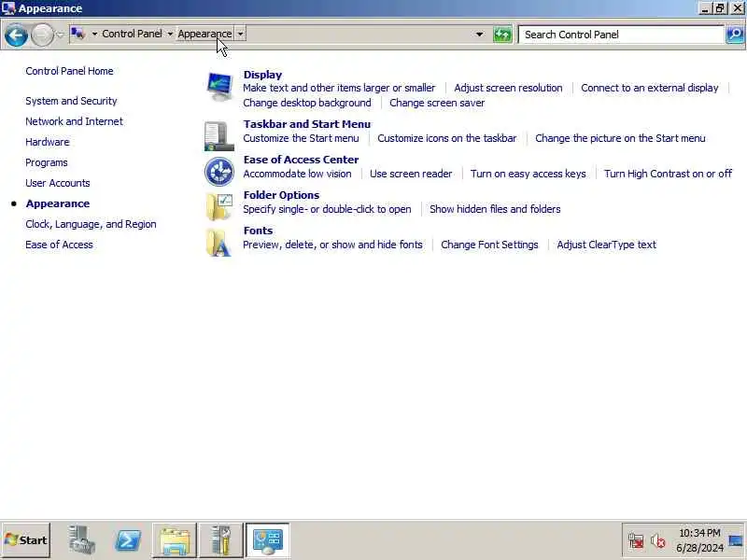Click Specify single- or double-click to open
The image size is (747, 560).
pos(328,209)
